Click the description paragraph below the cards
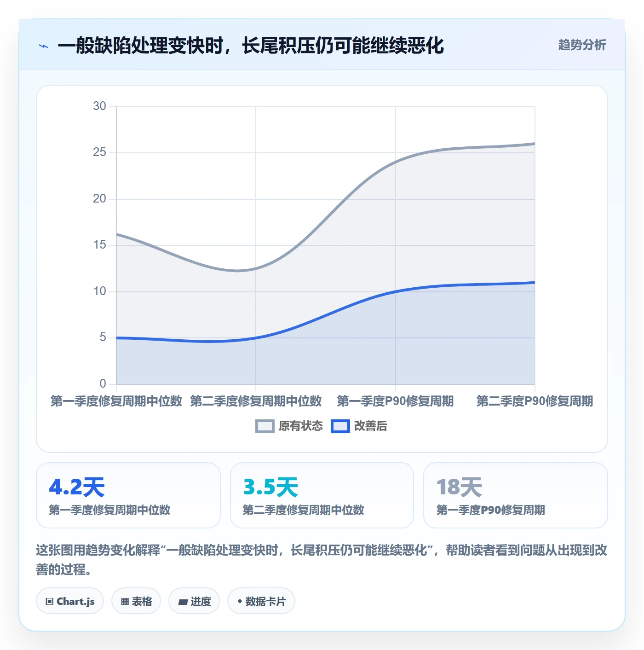644x650 pixels. pyautogui.click(x=322, y=559)
